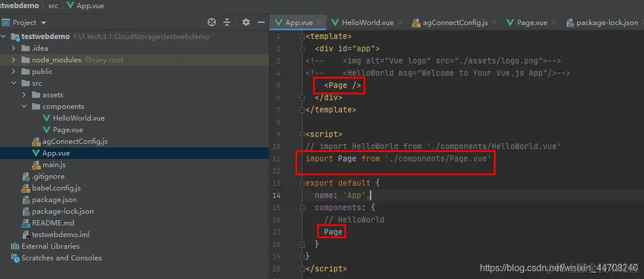Click line number 14 in gutter

tap(276, 196)
